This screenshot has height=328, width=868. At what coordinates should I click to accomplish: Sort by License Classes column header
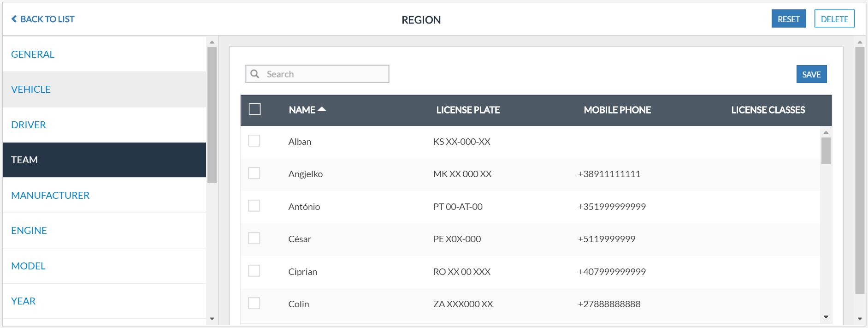pos(768,110)
